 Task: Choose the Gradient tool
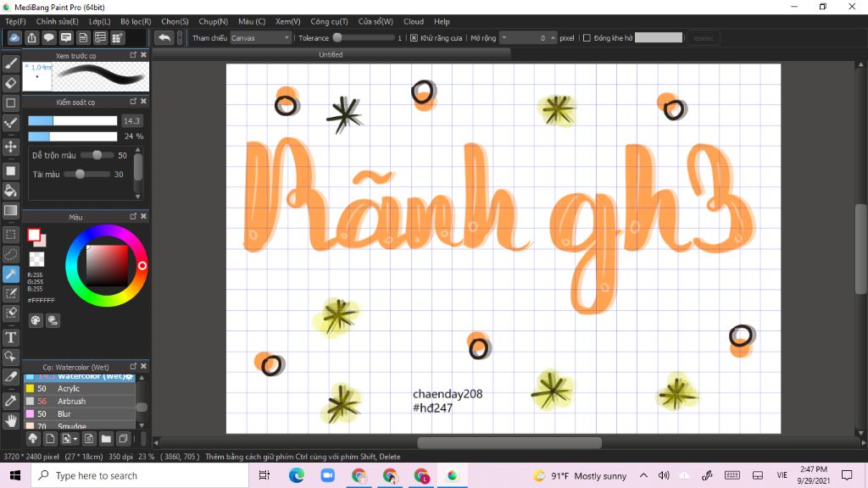(10, 210)
